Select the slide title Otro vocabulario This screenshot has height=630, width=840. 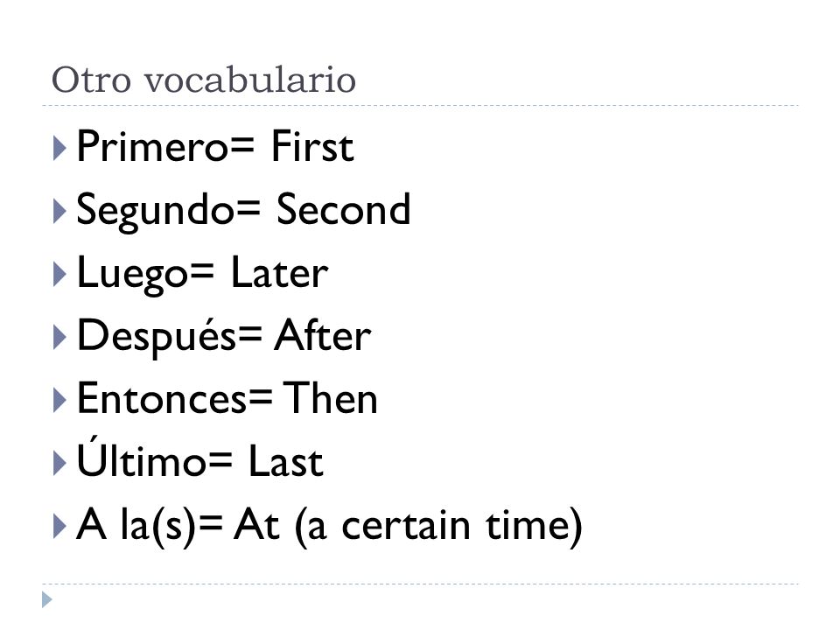pos(204,80)
